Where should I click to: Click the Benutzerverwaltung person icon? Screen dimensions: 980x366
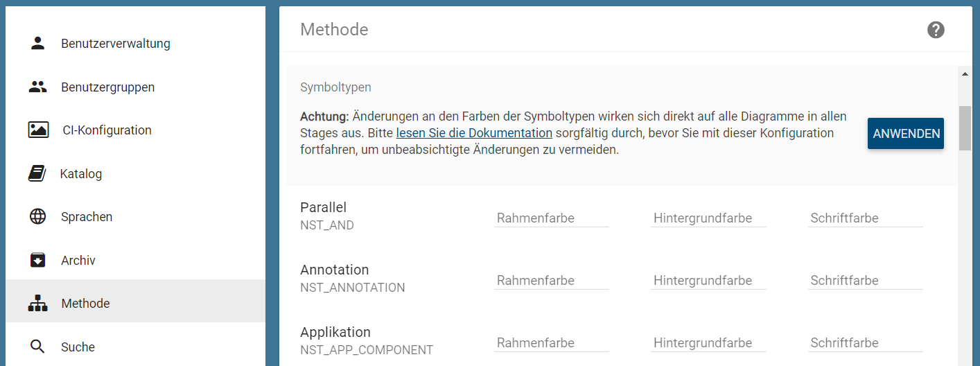tap(37, 44)
